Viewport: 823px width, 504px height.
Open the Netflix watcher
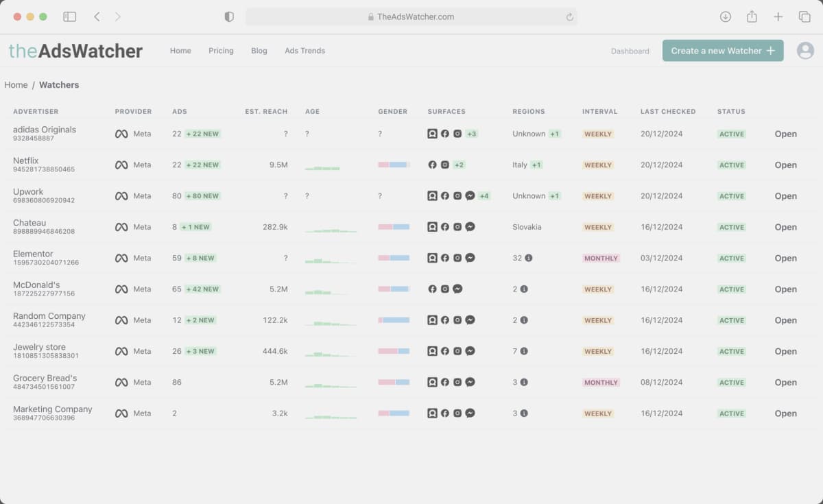coord(786,165)
